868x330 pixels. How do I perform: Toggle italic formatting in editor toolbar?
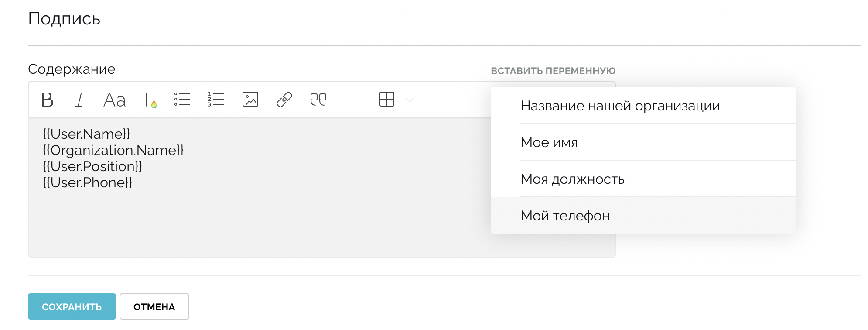pyautogui.click(x=79, y=100)
